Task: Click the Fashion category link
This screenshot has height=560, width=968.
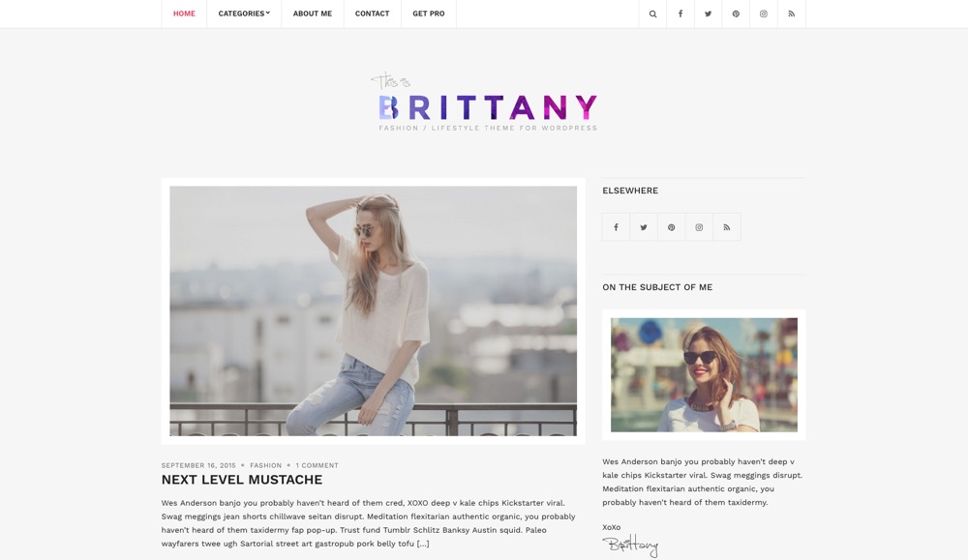Action: point(265,465)
